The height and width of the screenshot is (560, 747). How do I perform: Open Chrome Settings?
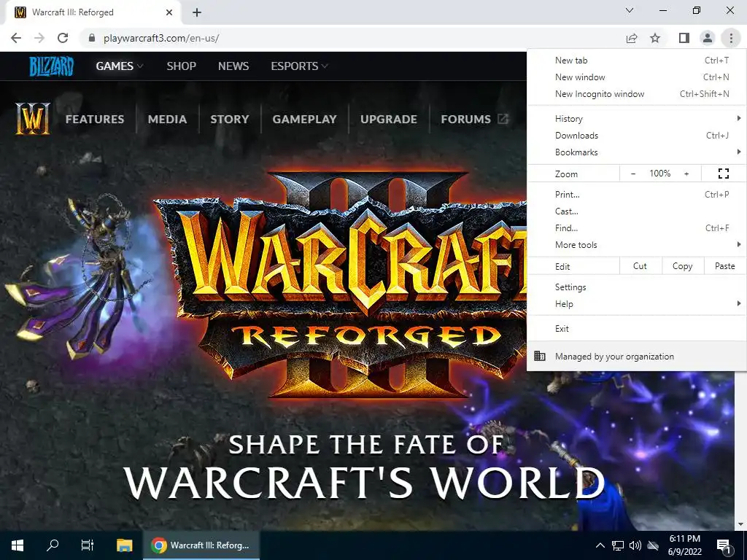[x=636, y=287]
